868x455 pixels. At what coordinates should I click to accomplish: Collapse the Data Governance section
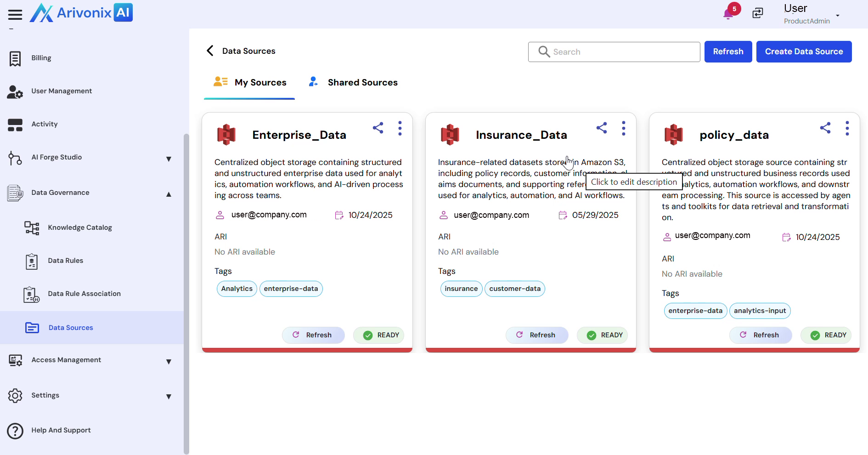[169, 194]
